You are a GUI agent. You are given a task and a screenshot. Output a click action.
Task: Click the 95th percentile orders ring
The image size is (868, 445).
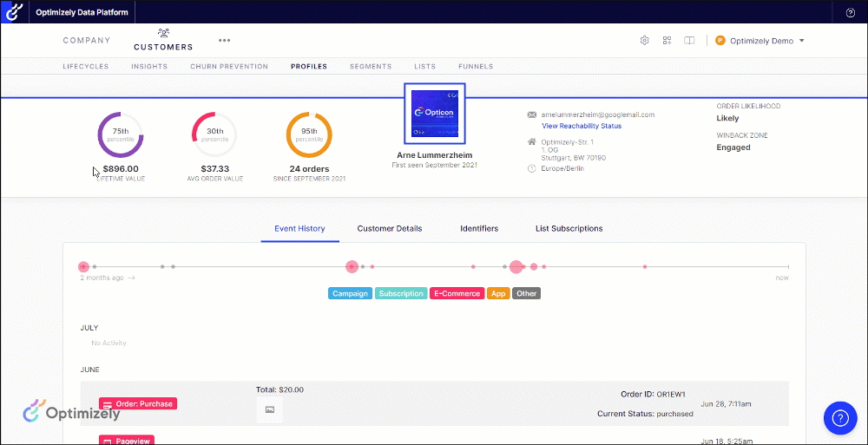click(x=309, y=135)
